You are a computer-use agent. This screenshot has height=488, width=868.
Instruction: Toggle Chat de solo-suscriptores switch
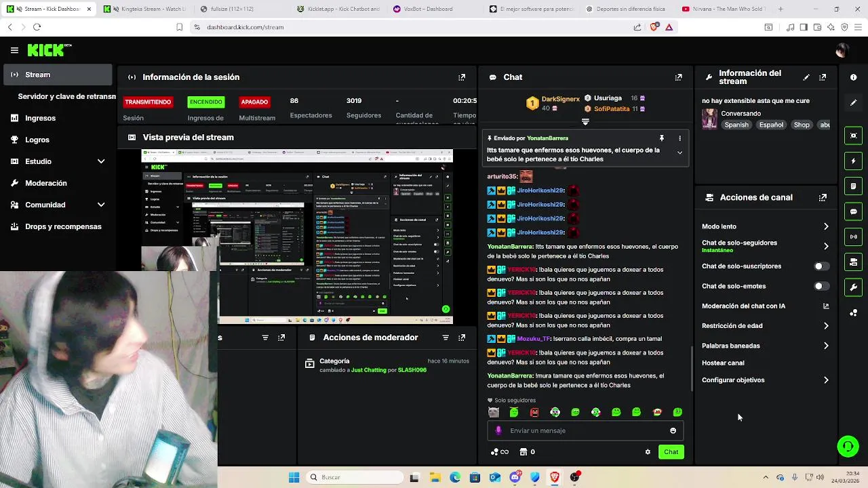pyautogui.click(x=821, y=266)
